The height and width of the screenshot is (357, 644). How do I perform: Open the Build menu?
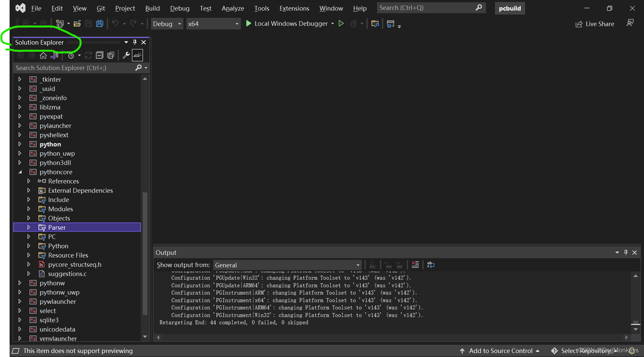tap(152, 8)
